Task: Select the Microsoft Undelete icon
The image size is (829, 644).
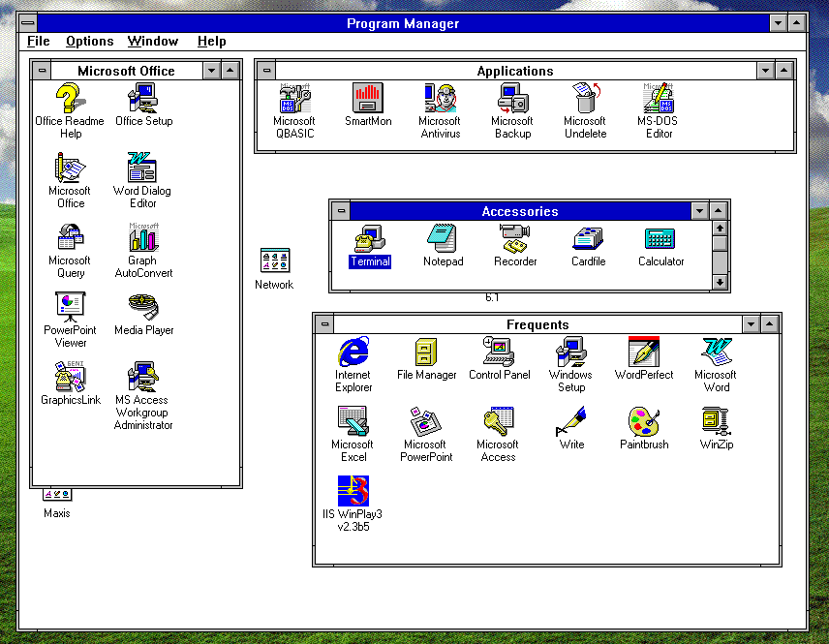Action: pos(585,99)
